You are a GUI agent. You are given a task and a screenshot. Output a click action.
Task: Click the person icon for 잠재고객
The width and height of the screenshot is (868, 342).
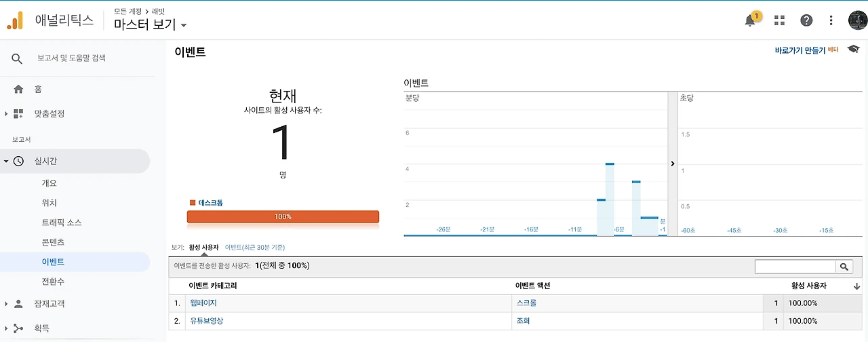[x=18, y=303]
